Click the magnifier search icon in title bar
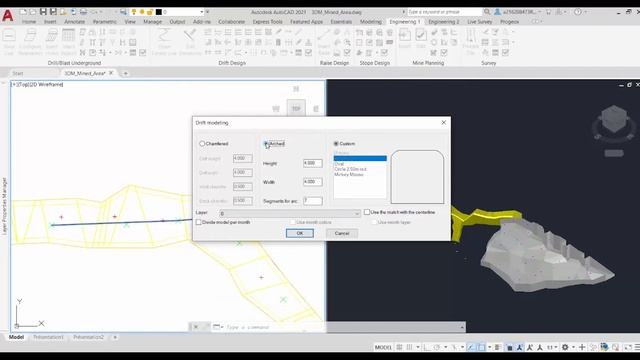The width and height of the screenshot is (640, 360). click(487, 12)
